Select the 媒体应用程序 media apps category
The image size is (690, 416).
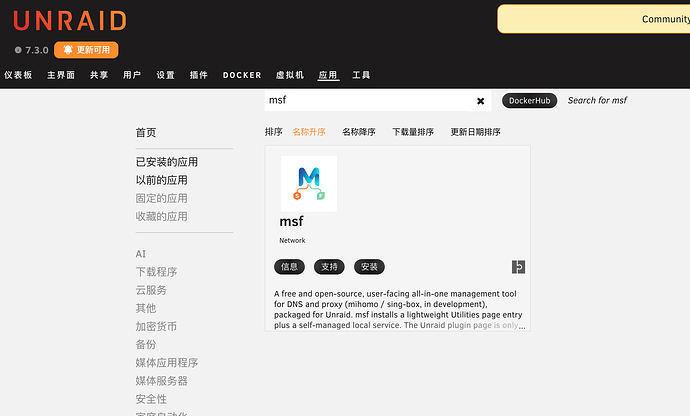point(167,362)
